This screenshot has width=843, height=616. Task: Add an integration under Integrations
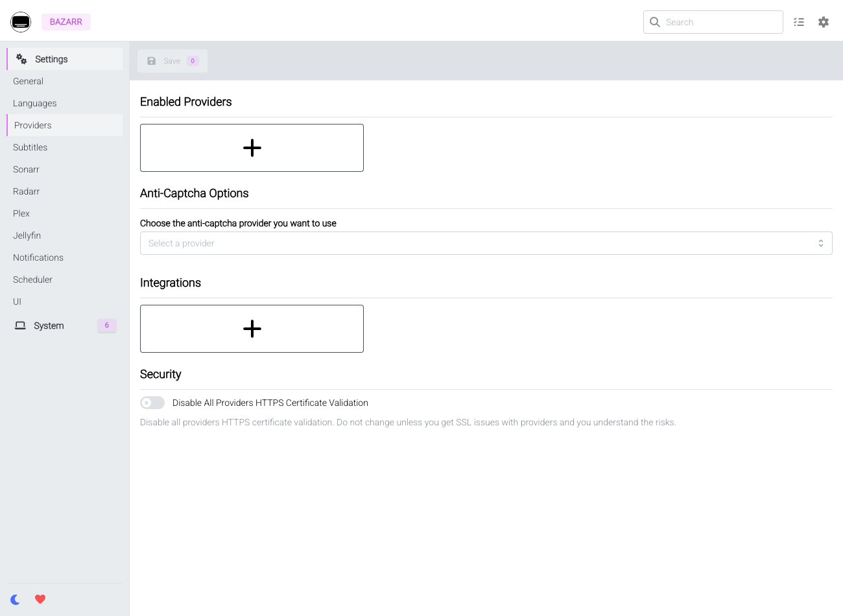[252, 329]
